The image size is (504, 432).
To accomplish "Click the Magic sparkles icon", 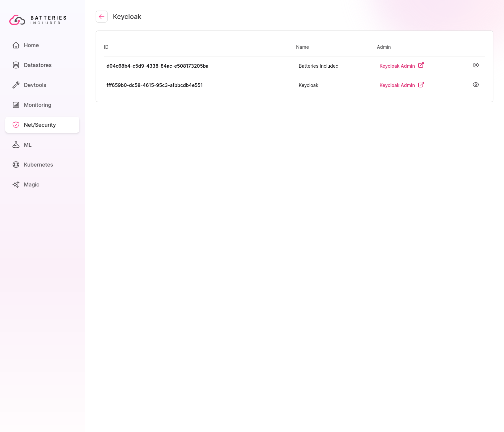I will tap(16, 184).
